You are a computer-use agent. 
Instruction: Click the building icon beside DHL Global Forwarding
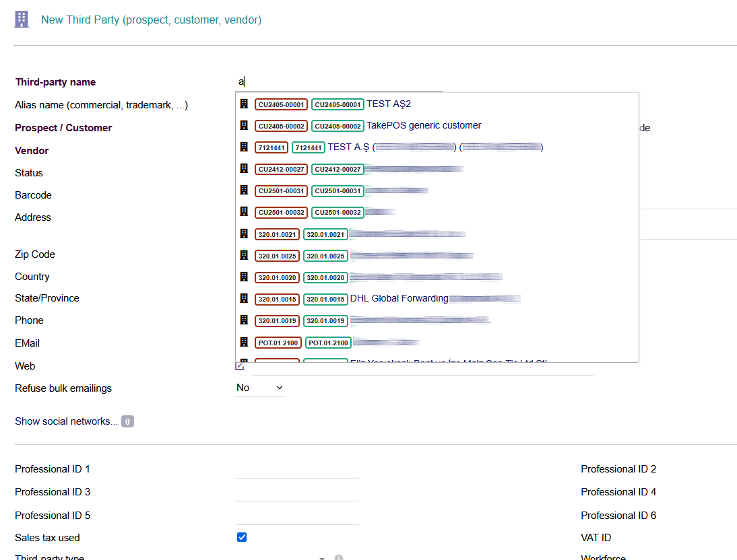click(x=245, y=298)
